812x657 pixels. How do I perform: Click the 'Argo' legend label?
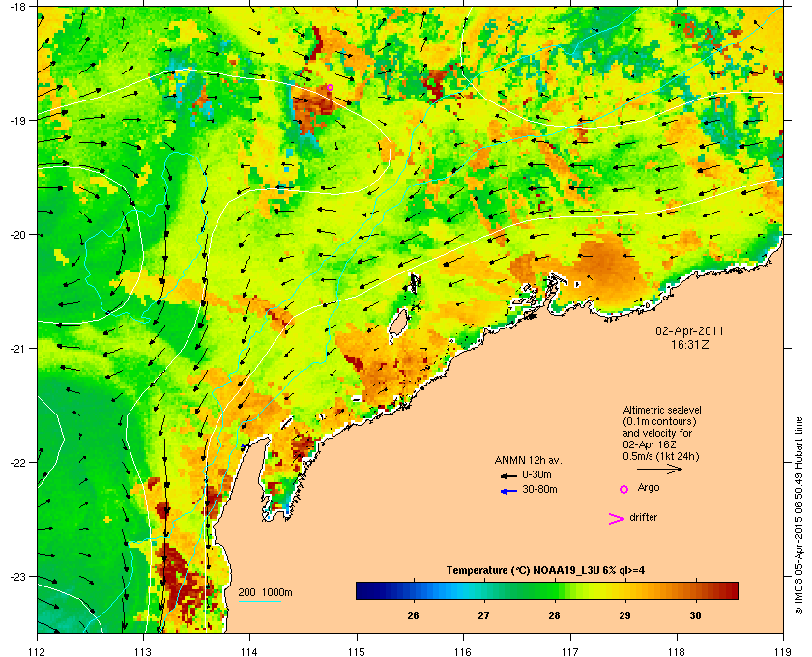coord(649,488)
